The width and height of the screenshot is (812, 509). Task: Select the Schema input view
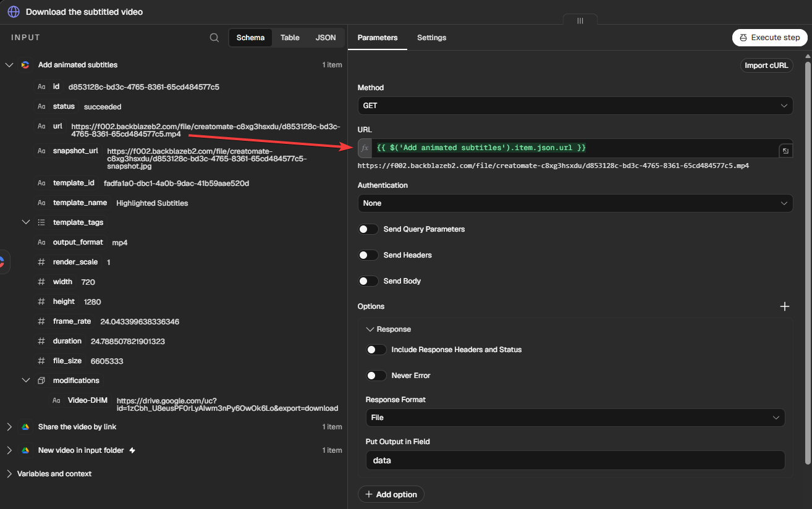250,38
